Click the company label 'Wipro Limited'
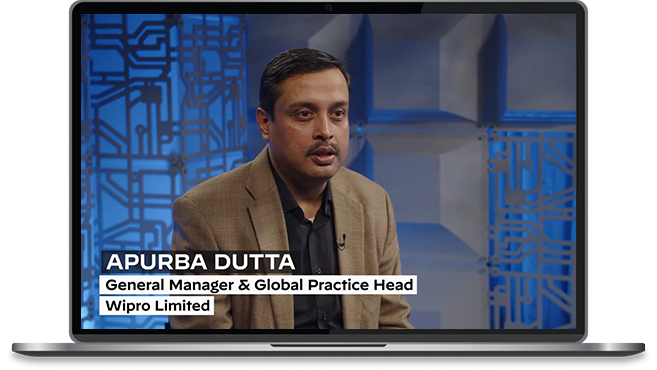Viewport: 657px width, 370px height. click(x=157, y=305)
